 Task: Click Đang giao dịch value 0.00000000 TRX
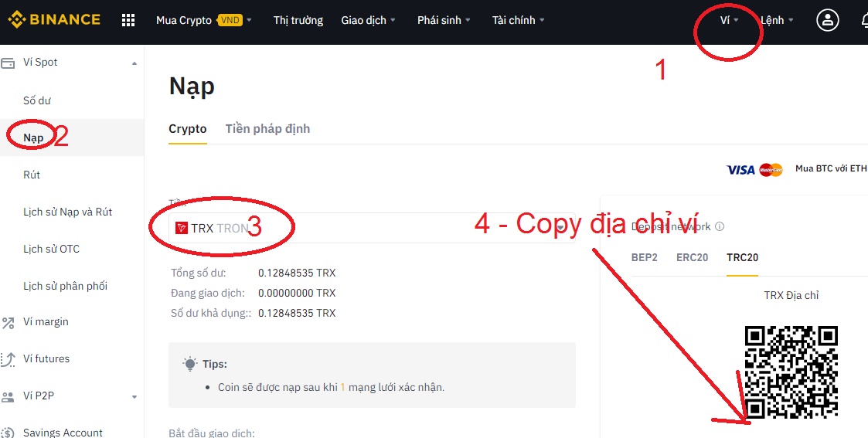click(297, 293)
